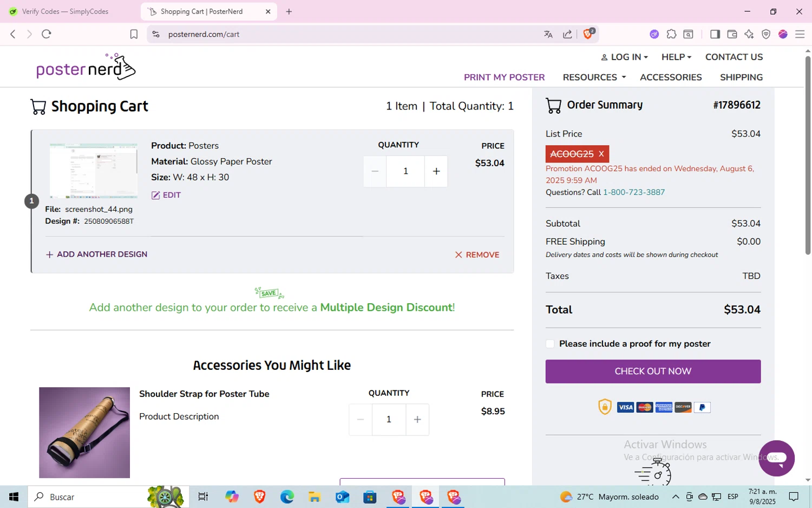This screenshot has height=508, width=812.
Task: Open Task View on the taskbar
Action: point(203,497)
